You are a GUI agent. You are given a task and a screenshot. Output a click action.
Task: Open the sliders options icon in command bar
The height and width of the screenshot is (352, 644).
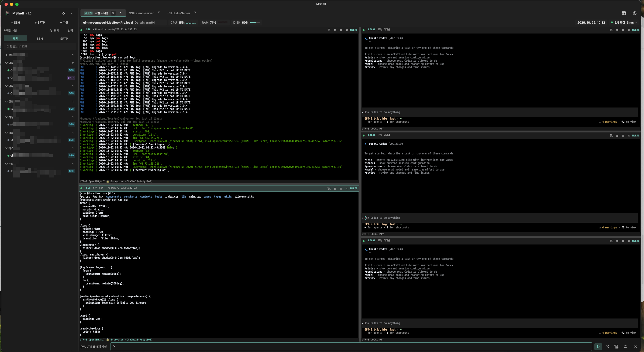pos(625,347)
